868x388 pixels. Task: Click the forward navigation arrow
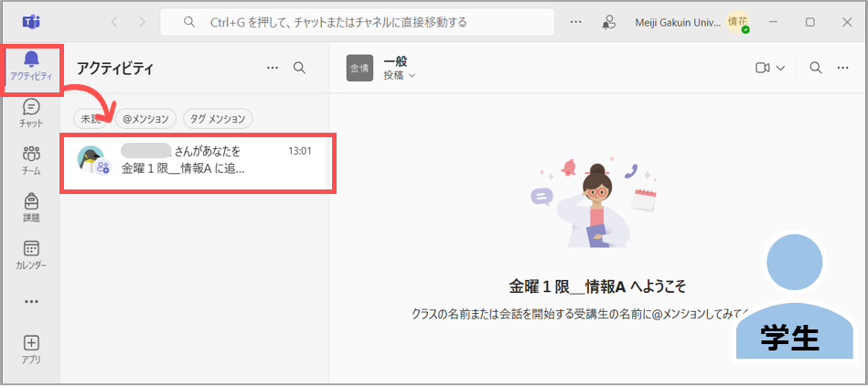142,22
